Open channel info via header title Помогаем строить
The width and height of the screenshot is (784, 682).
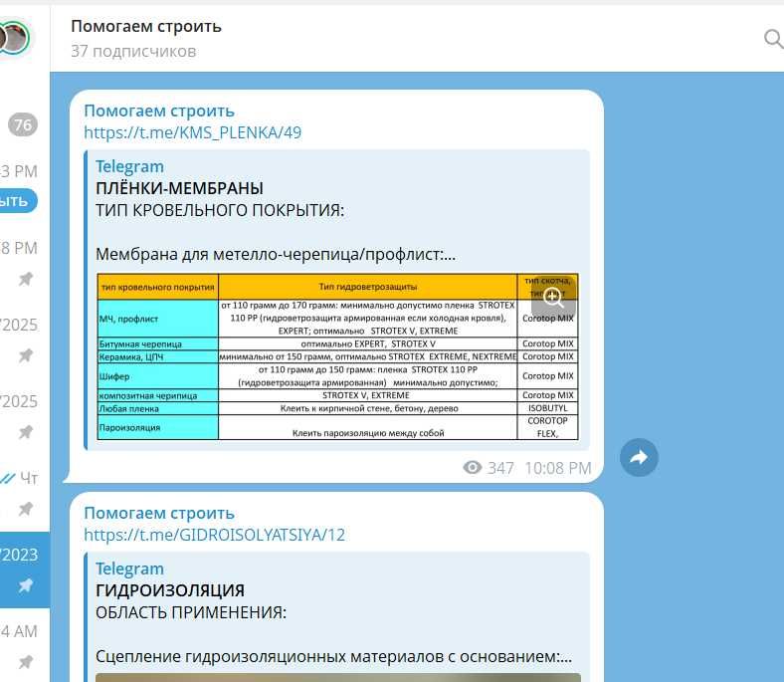[146, 26]
